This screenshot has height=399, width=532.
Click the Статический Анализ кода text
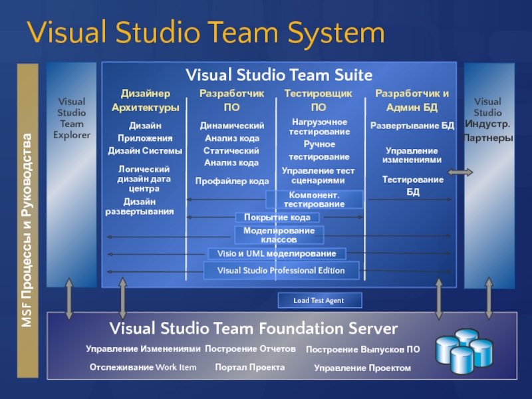tap(231, 156)
